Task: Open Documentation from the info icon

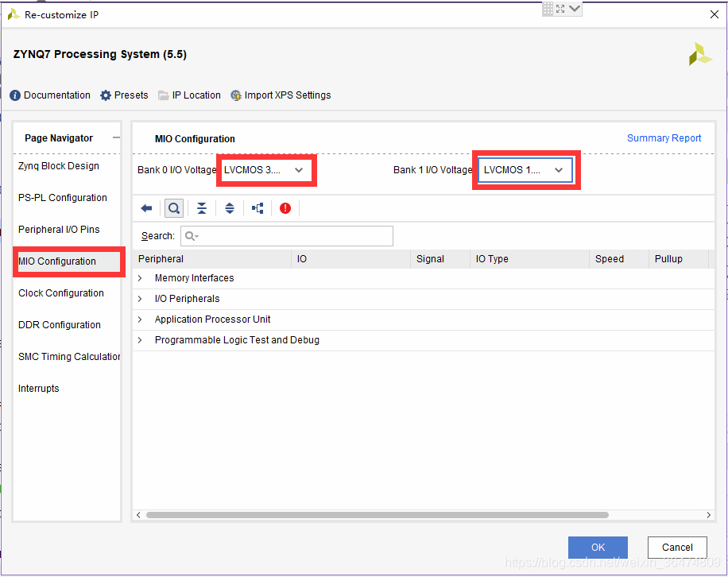Action: click(x=50, y=95)
